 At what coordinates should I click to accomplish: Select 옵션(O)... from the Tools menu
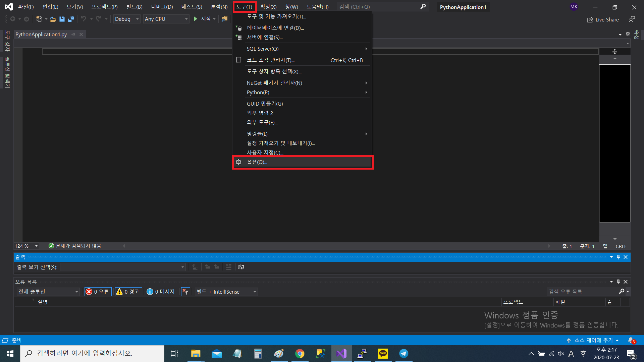[x=257, y=162]
